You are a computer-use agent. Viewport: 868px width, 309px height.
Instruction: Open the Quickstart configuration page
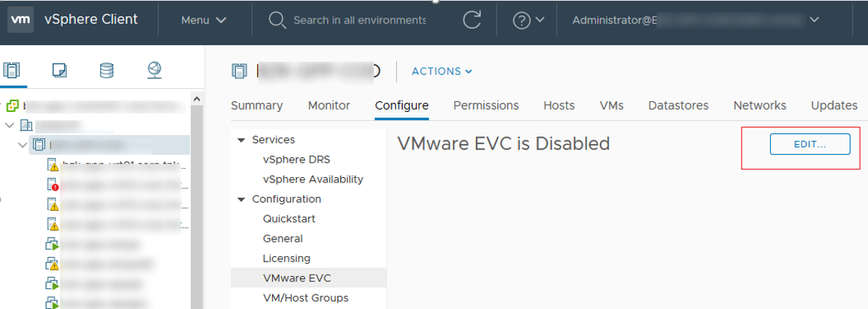click(x=290, y=219)
